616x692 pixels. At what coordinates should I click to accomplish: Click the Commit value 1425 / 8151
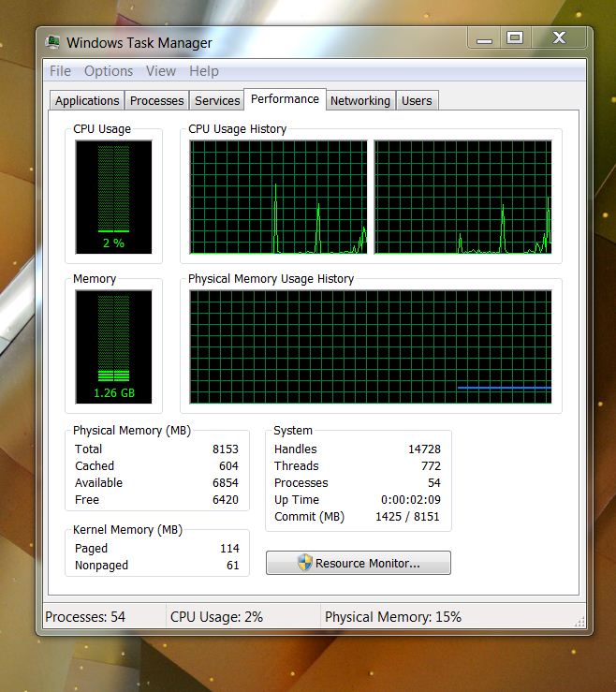coord(407,516)
